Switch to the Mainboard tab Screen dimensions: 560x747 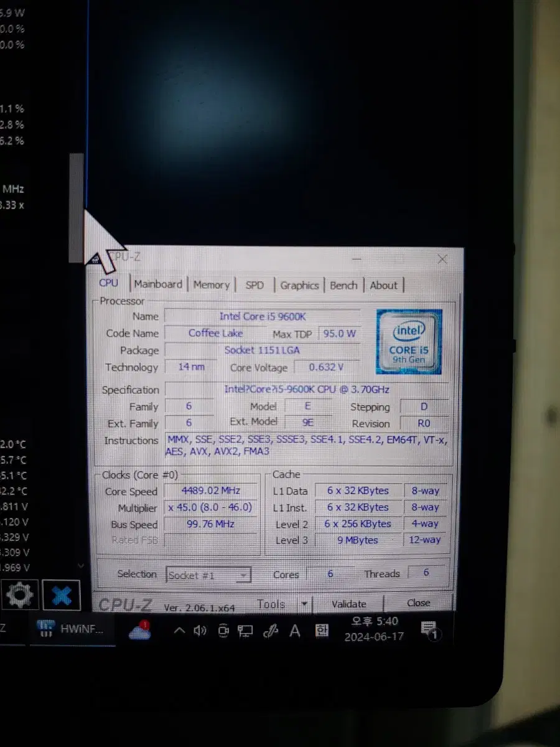(158, 284)
